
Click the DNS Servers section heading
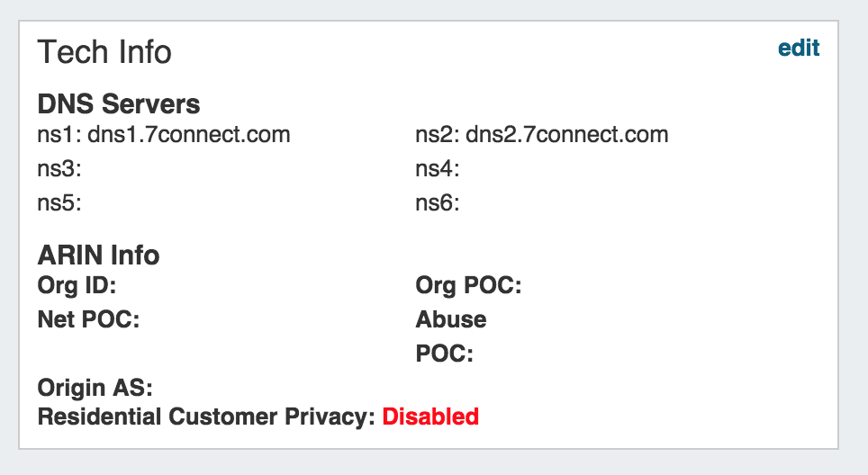119,104
